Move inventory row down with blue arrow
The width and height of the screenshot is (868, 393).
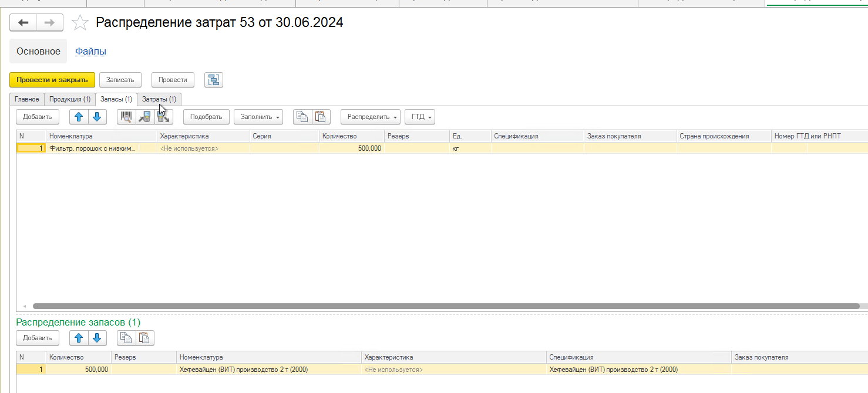tap(97, 117)
